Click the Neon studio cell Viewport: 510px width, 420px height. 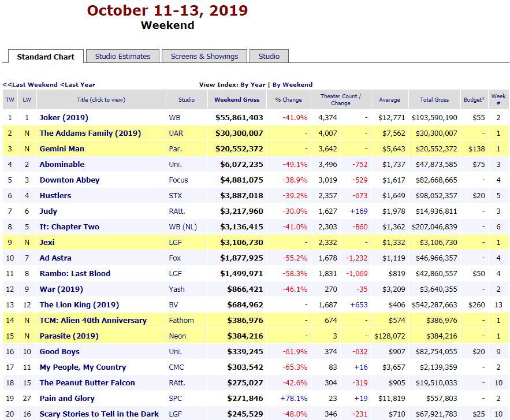[177, 336]
